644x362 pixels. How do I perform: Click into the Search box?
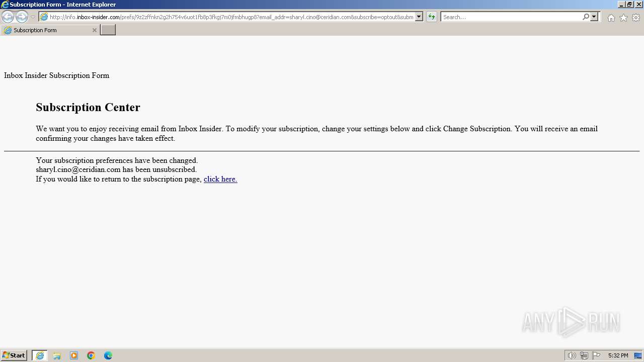[511, 17]
